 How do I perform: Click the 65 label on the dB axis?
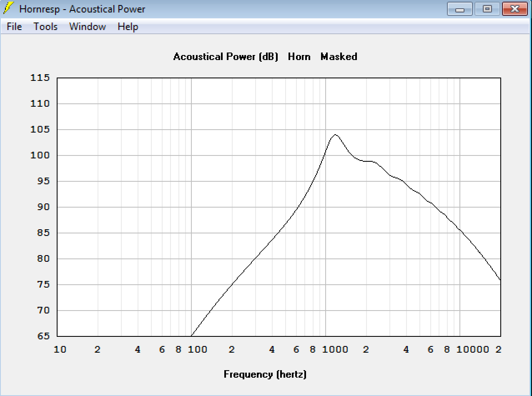(x=43, y=336)
